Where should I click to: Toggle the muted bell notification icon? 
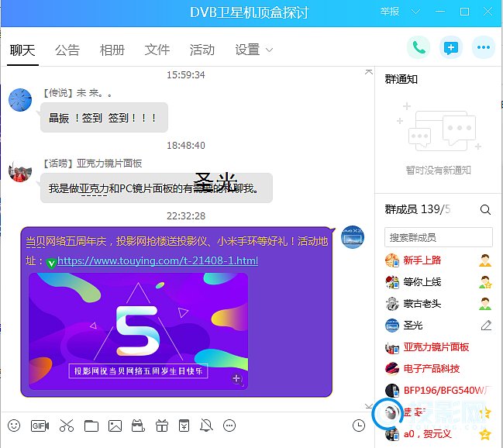pos(206,426)
